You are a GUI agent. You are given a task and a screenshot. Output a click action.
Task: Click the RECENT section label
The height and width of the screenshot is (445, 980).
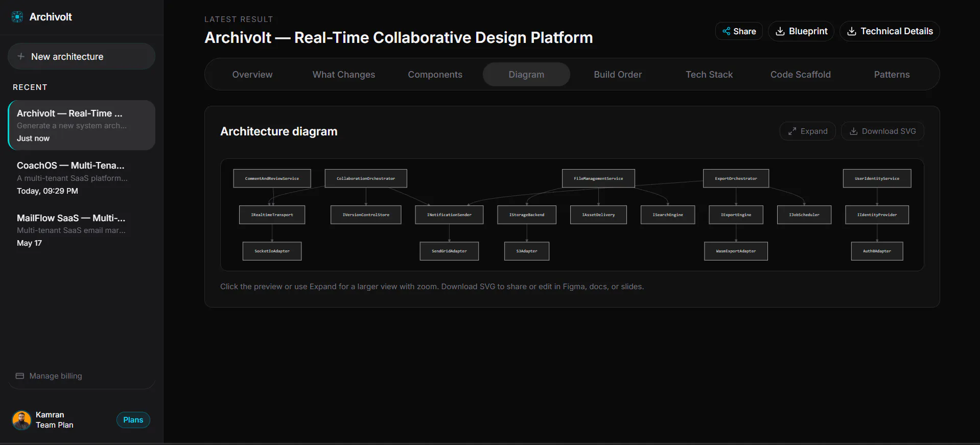[x=30, y=87]
